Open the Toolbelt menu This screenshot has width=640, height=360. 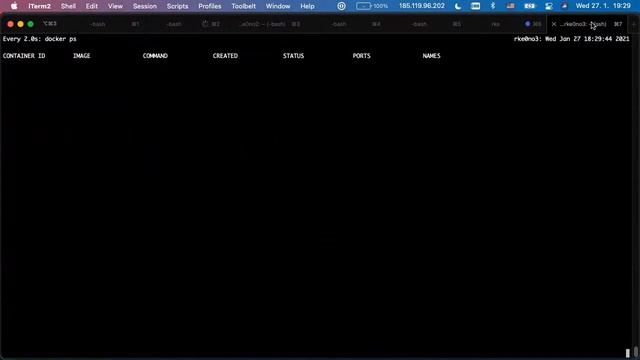tap(243, 6)
